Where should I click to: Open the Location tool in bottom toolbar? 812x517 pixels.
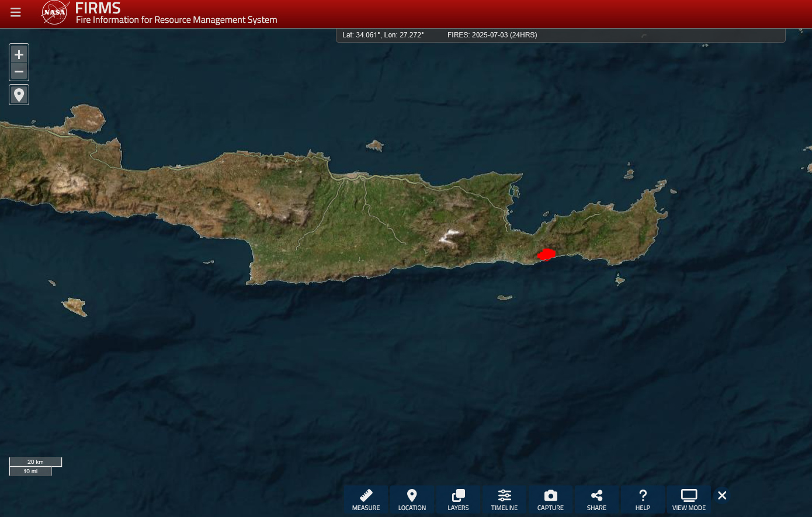(x=412, y=499)
